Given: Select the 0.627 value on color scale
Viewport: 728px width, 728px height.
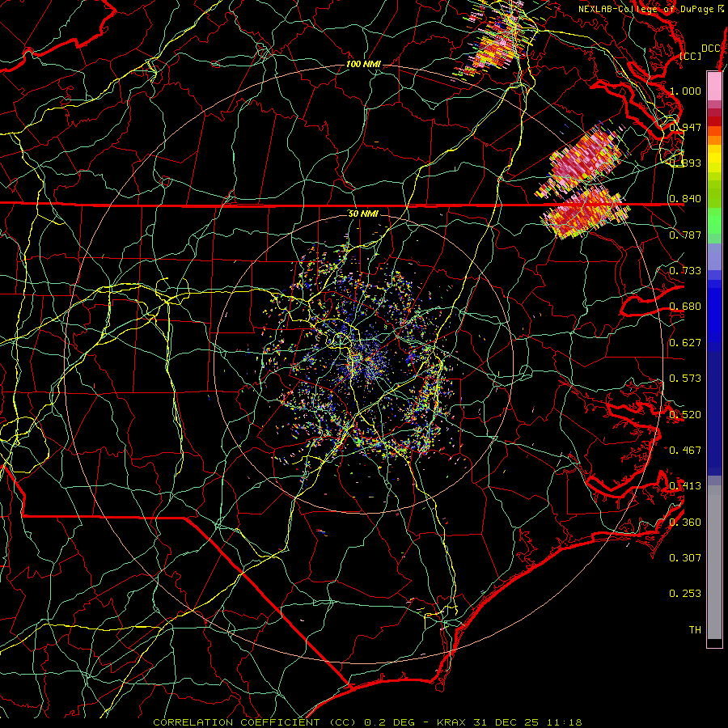Looking at the screenshot, I should 685,343.
